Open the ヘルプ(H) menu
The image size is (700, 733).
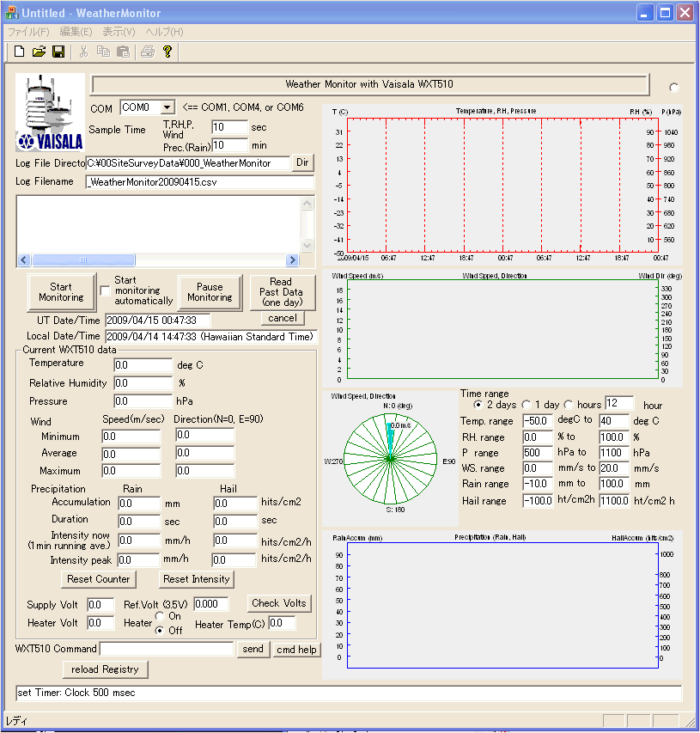point(164,32)
